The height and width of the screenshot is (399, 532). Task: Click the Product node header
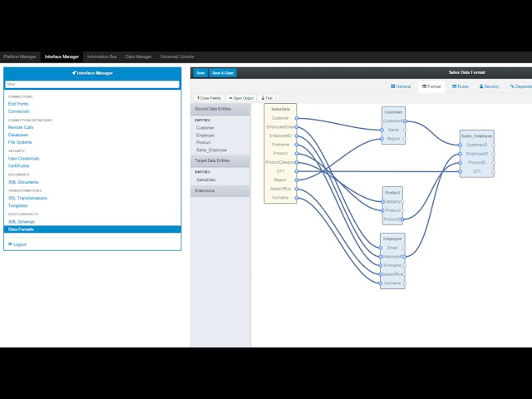[392, 193]
